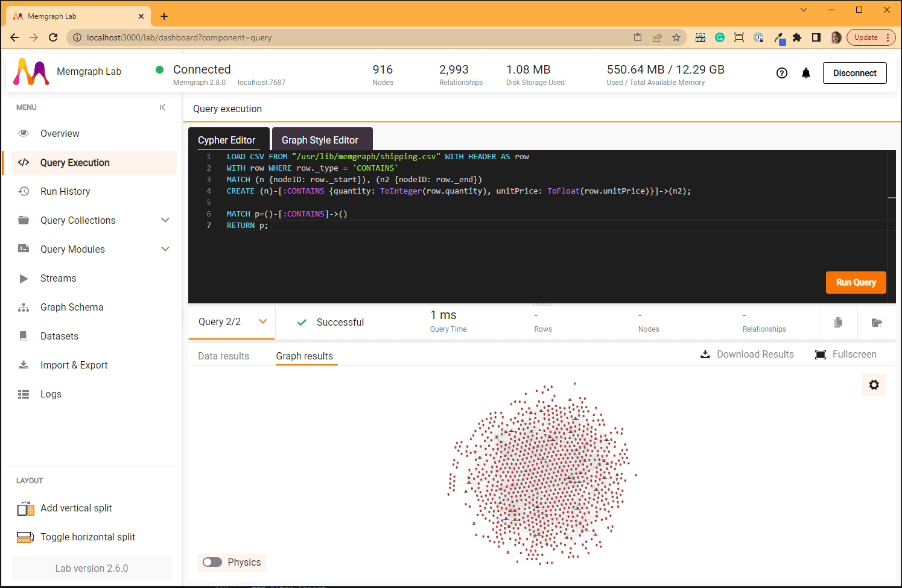
Task: Open Logs from the sidebar
Action: coord(94,394)
